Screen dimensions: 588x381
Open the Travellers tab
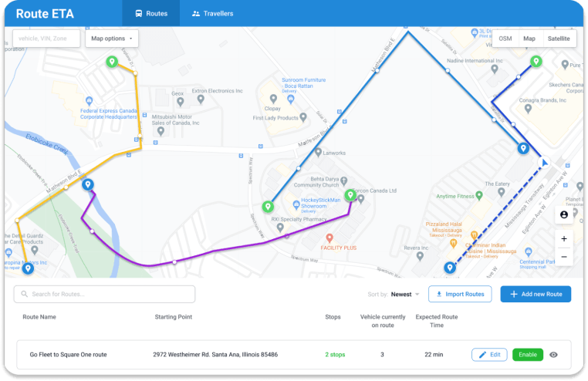213,13
